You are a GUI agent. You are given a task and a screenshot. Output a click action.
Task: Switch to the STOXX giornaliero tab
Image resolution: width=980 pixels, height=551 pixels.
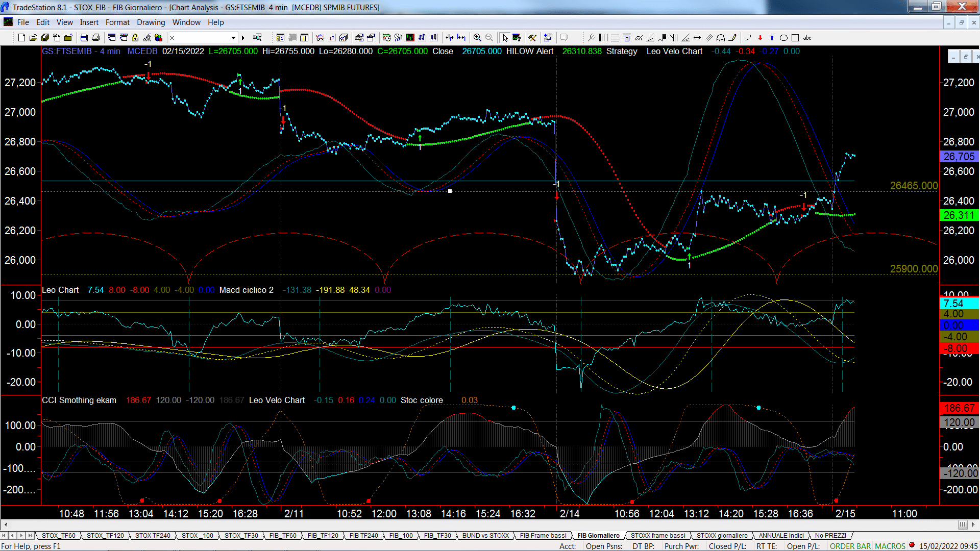(x=722, y=535)
